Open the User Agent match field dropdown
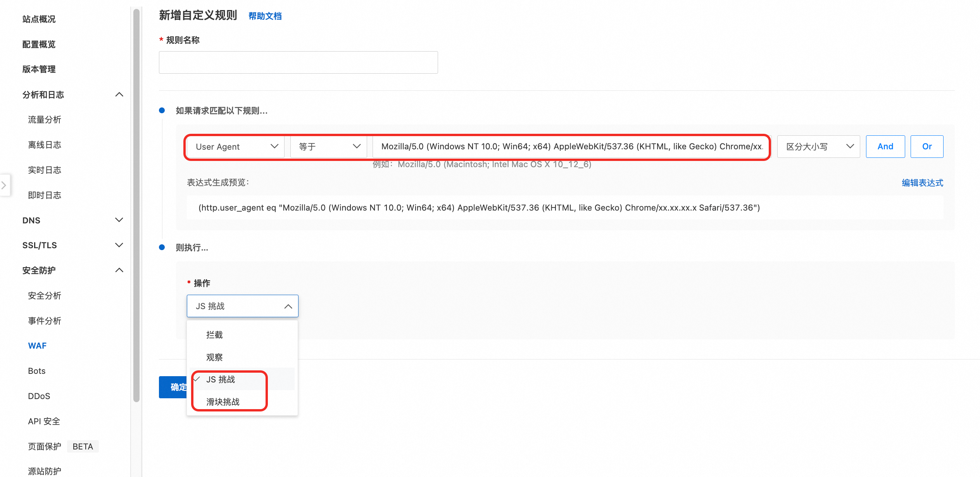This screenshot has width=980, height=477. tap(236, 147)
